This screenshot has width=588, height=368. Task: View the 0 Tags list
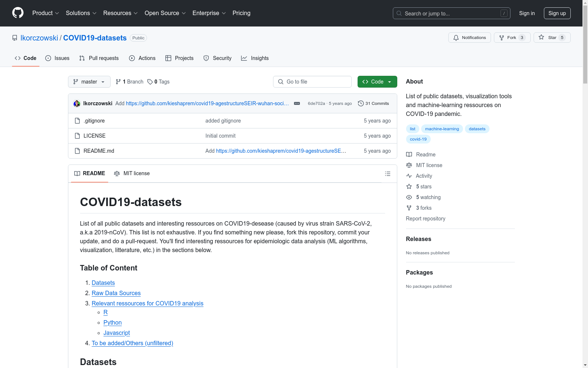[158, 82]
